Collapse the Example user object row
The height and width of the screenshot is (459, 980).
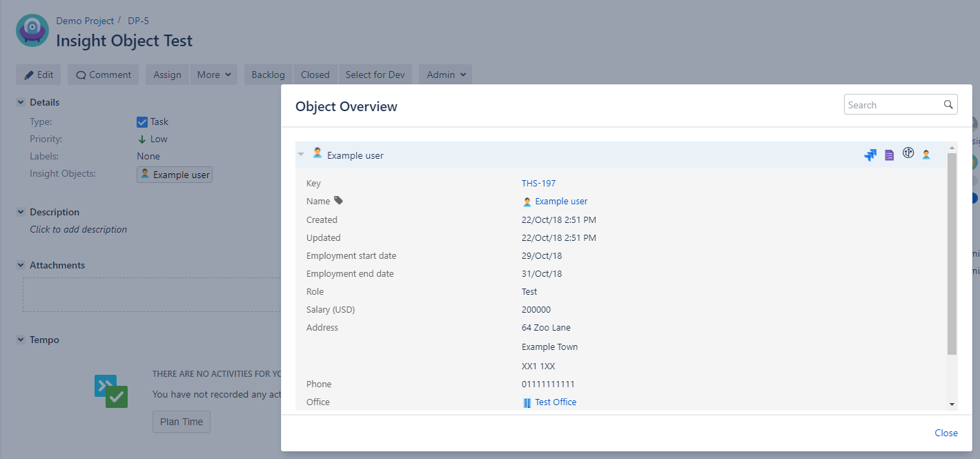(x=301, y=155)
